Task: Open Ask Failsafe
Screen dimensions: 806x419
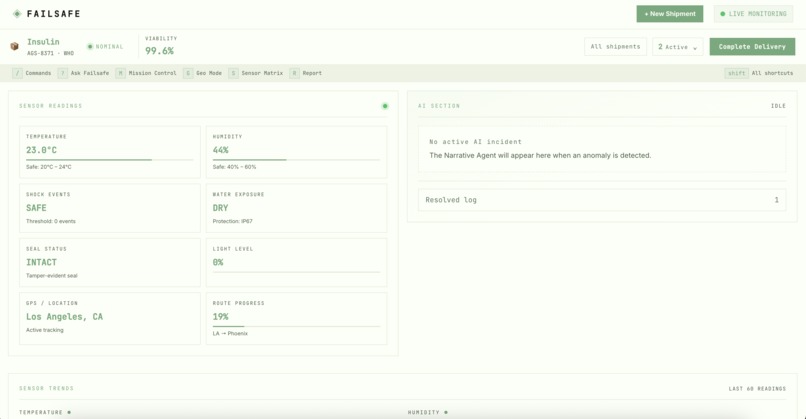Action: click(x=83, y=73)
